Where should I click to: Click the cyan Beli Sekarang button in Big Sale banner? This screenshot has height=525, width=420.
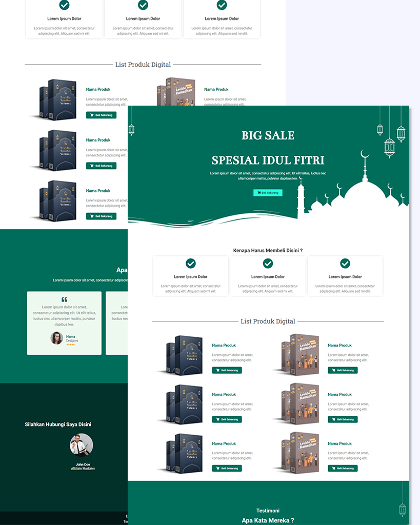coord(268,193)
